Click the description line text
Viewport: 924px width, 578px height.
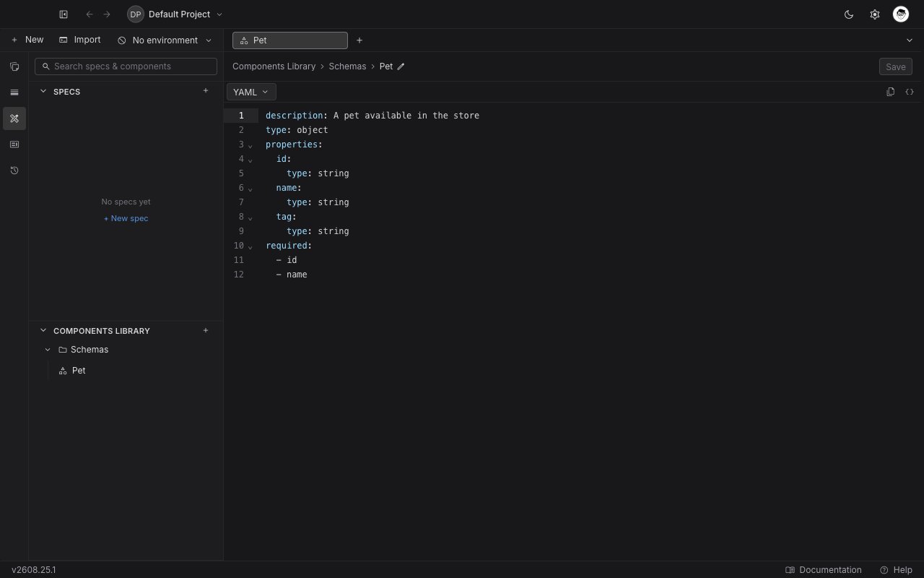pos(372,116)
